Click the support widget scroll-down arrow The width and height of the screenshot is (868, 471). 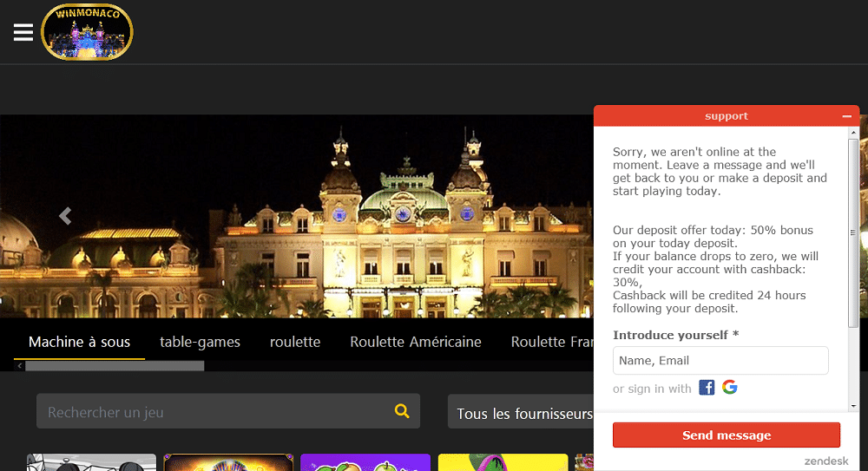[x=853, y=406]
